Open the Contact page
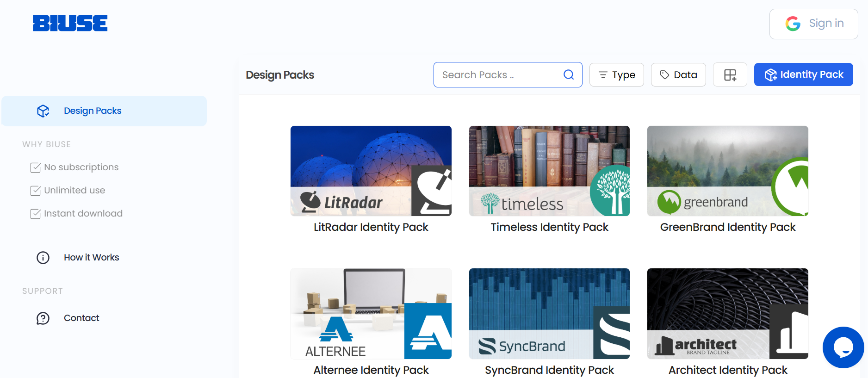The height and width of the screenshot is (378, 868). click(81, 318)
